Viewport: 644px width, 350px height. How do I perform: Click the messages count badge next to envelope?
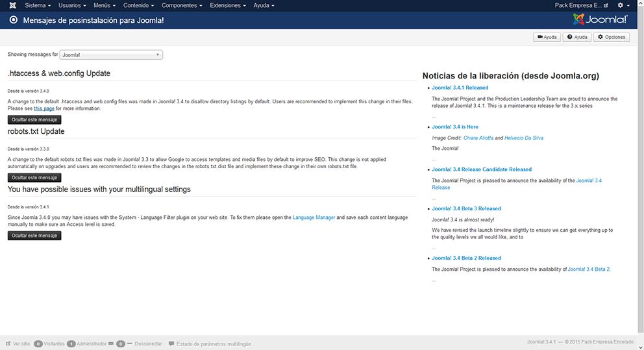[x=120, y=344]
